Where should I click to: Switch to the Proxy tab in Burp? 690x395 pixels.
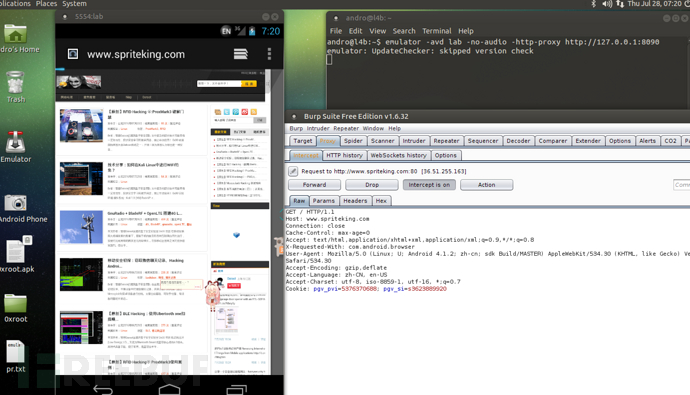[327, 141]
